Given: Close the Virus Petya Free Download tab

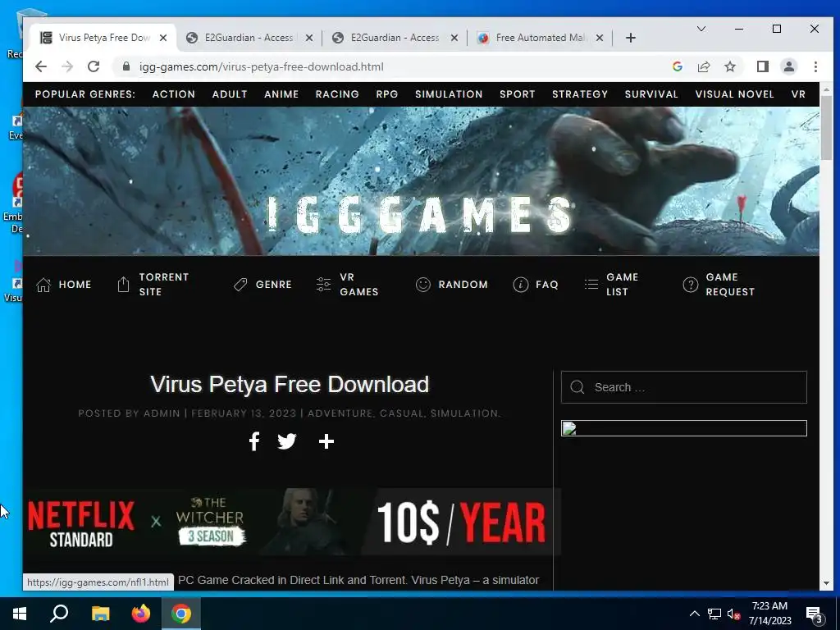Looking at the screenshot, I should click(x=163, y=38).
